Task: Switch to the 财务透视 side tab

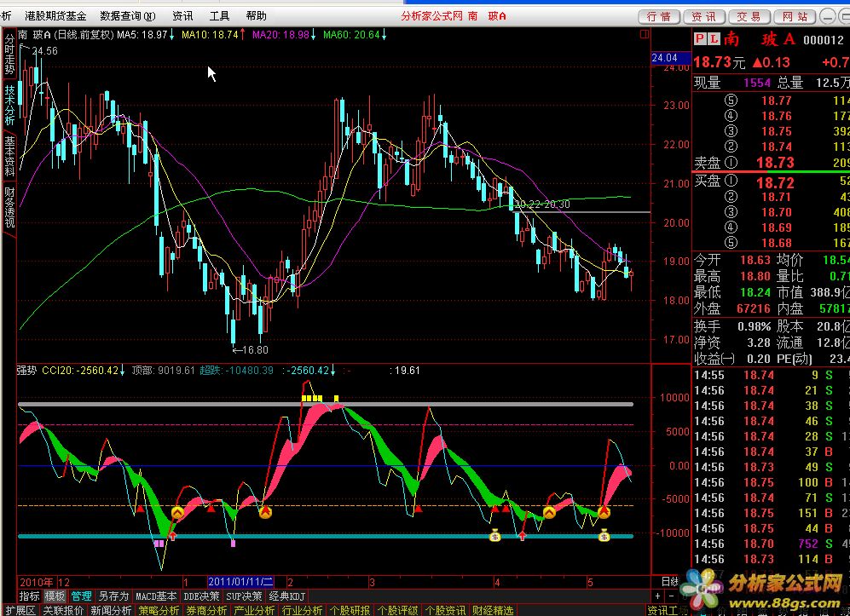Action: (9, 208)
